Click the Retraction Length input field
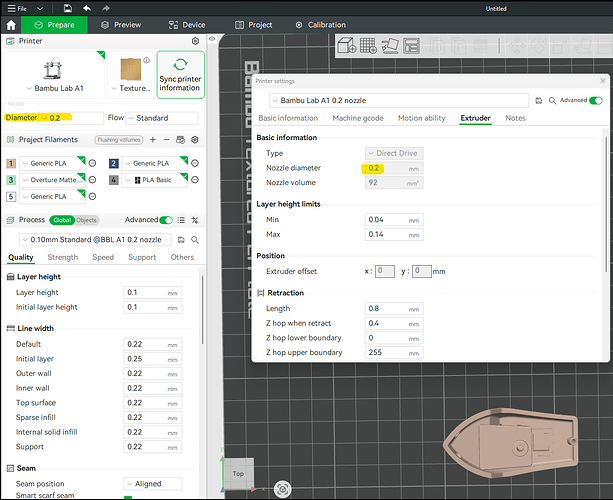This screenshot has height=500, width=613. click(x=394, y=308)
